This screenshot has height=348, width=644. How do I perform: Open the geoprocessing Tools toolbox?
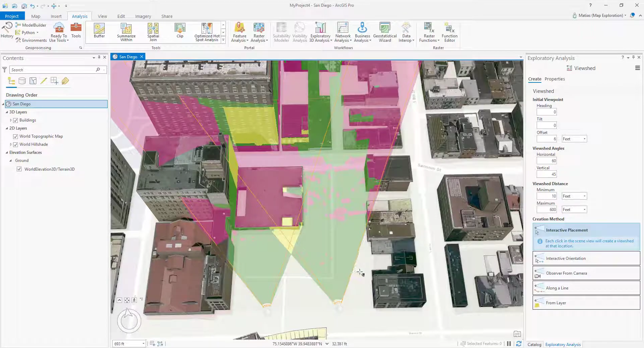(76, 30)
